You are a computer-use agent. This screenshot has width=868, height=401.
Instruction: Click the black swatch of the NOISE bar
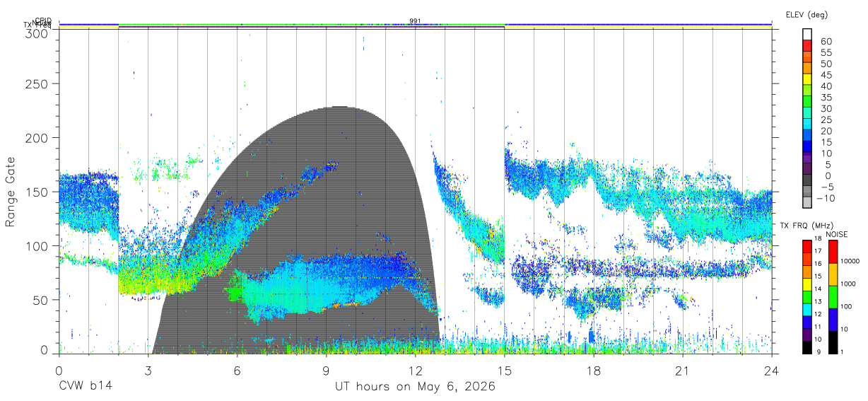coord(832,342)
